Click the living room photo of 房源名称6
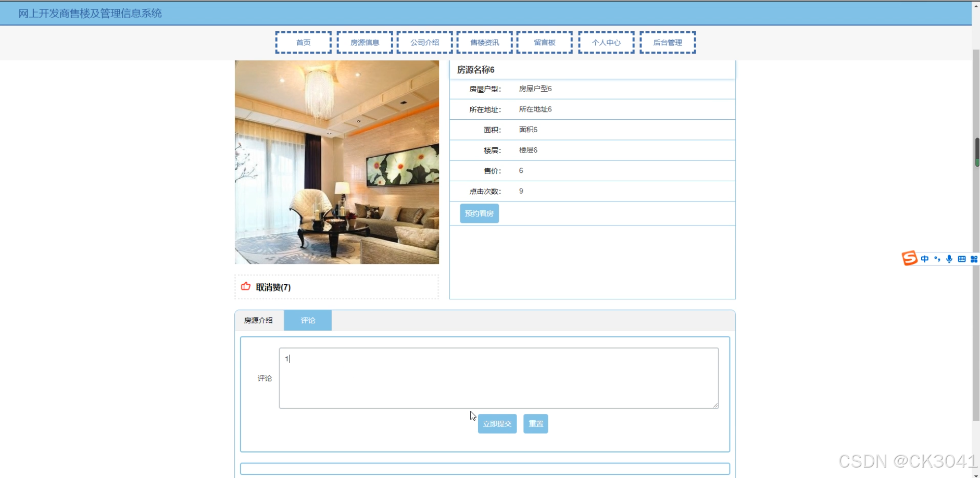Image resolution: width=980 pixels, height=478 pixels. click(x=336, y=162)
